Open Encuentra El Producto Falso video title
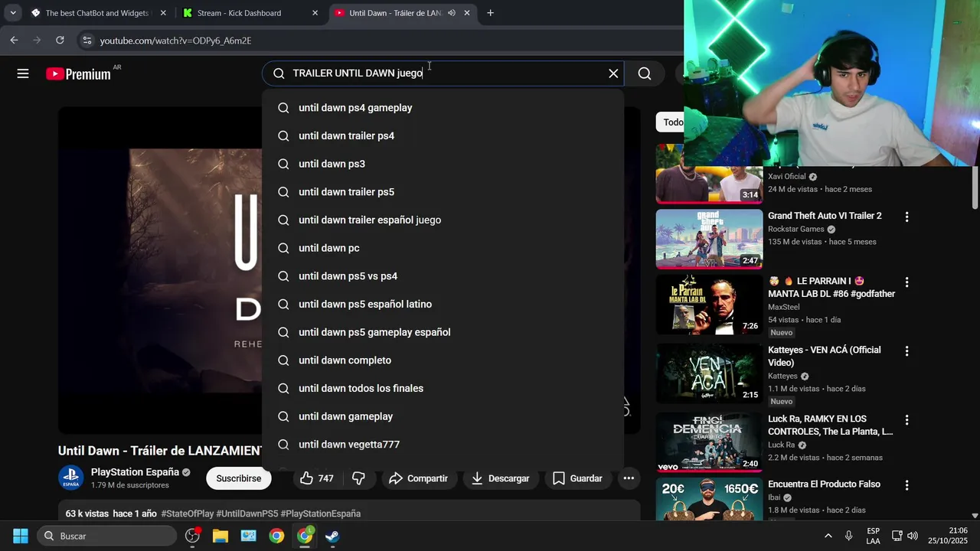 point(824,484)
